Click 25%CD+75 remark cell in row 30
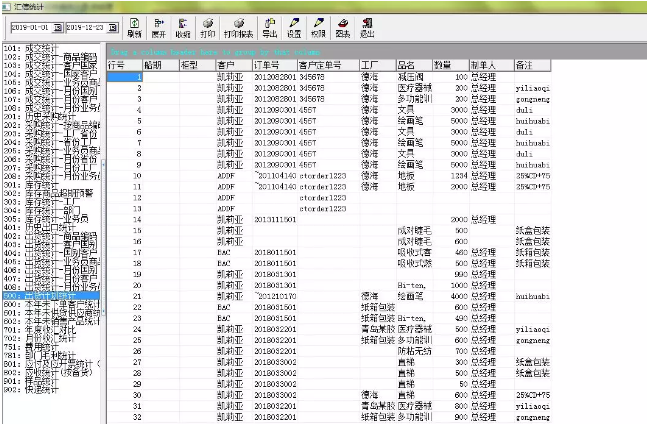649x427 pixels. click(x=533, y=395)
